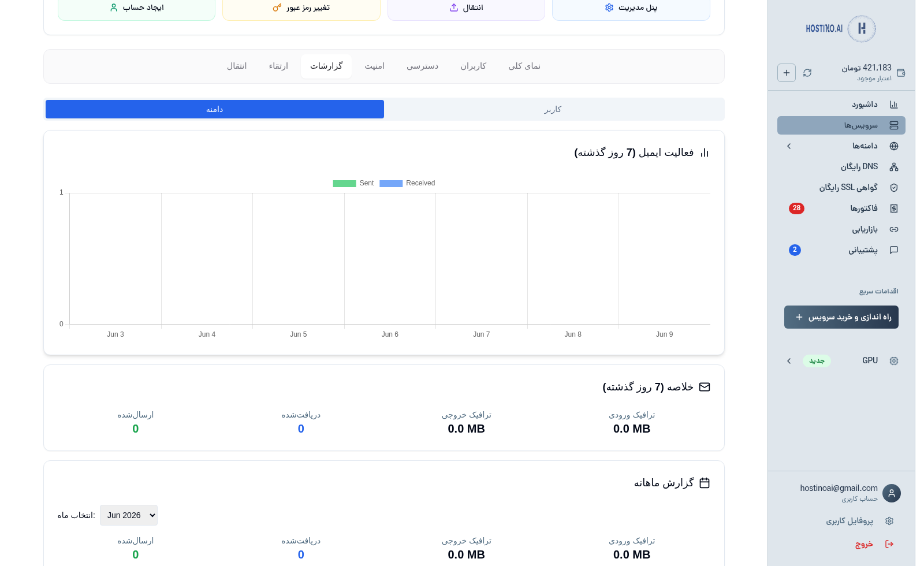Screen dimensions: 924x566
Task: Open the داشبورد dashboard chart icon
Action: click(x=894, y=105)
